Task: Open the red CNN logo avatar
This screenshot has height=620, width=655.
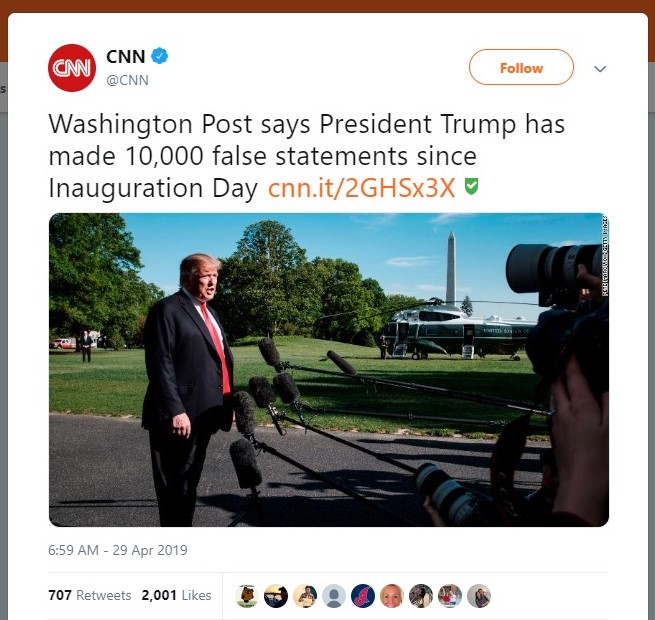Action: [x=72, y=68]
